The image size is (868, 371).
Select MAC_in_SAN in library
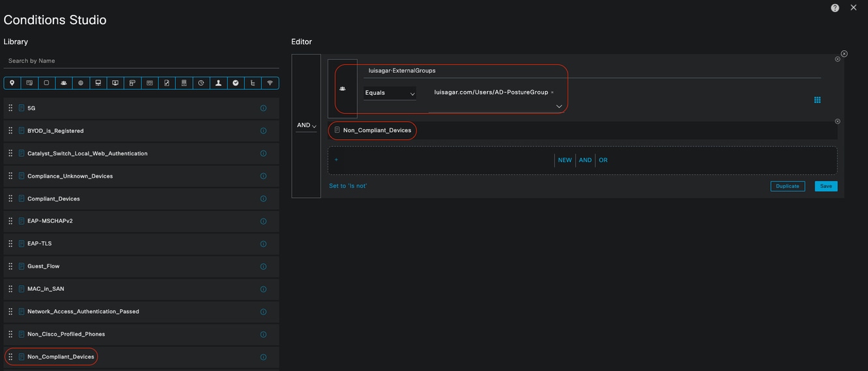141,289
